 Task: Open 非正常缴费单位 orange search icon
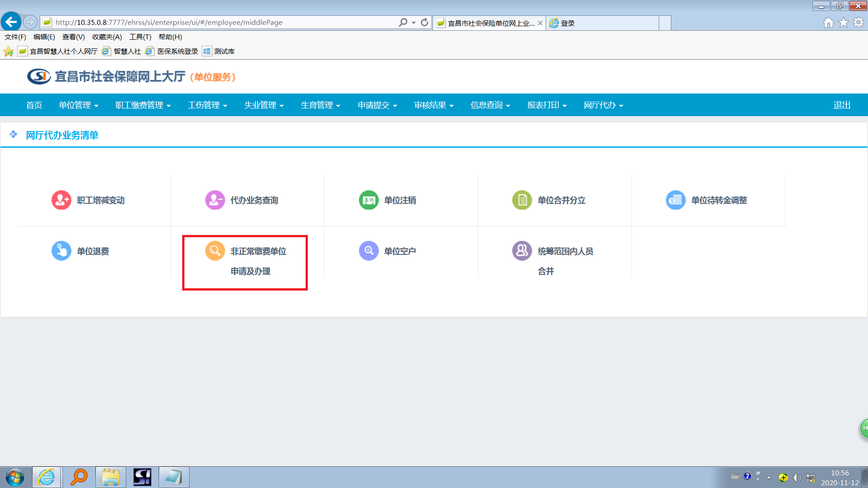pyautogui.click(x=215, y=251)
